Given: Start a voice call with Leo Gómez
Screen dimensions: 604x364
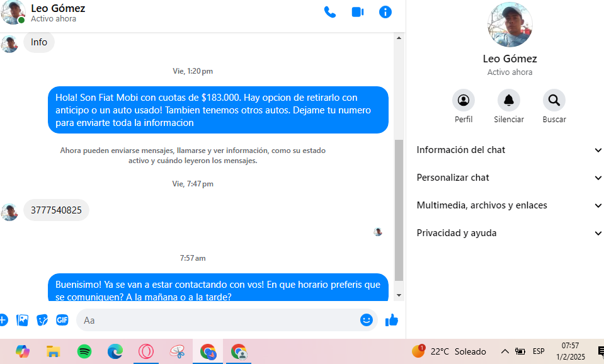Looking at the screenshot, I should (x=329, y=12).
